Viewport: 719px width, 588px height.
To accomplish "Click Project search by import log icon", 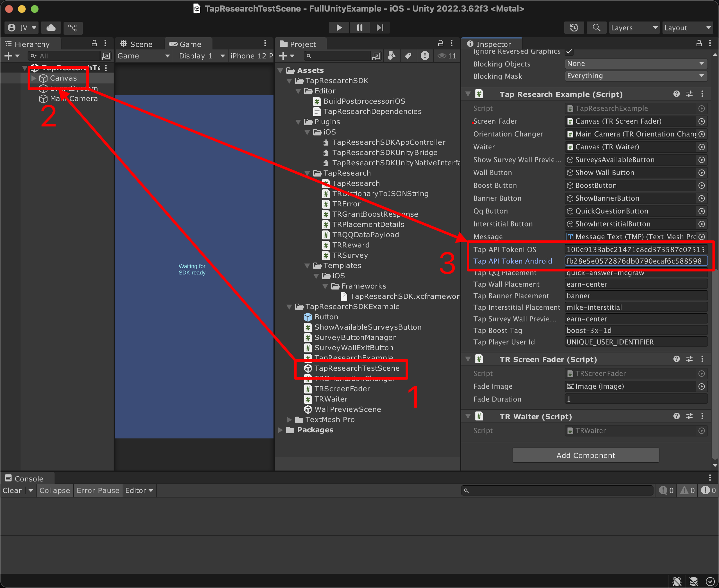I will (x=425, y=56).
